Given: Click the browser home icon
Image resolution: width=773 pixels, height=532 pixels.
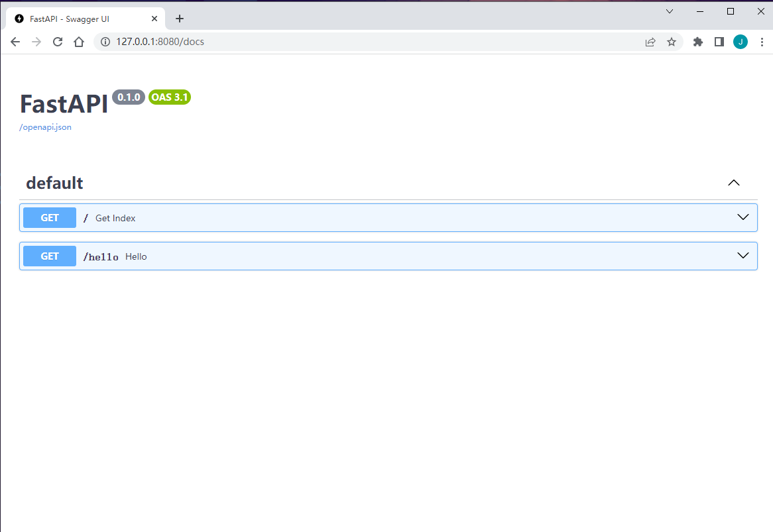Looking at the screenshot, I should click(x=79, y=41).
